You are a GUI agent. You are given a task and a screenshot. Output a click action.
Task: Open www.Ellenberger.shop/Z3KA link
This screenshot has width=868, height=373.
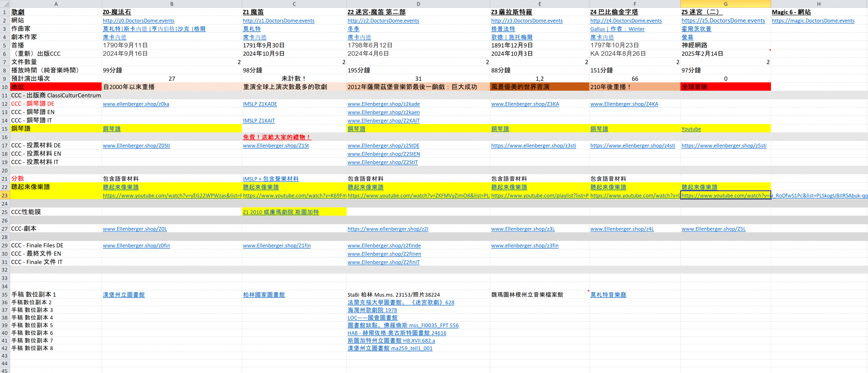coord(525,104)
